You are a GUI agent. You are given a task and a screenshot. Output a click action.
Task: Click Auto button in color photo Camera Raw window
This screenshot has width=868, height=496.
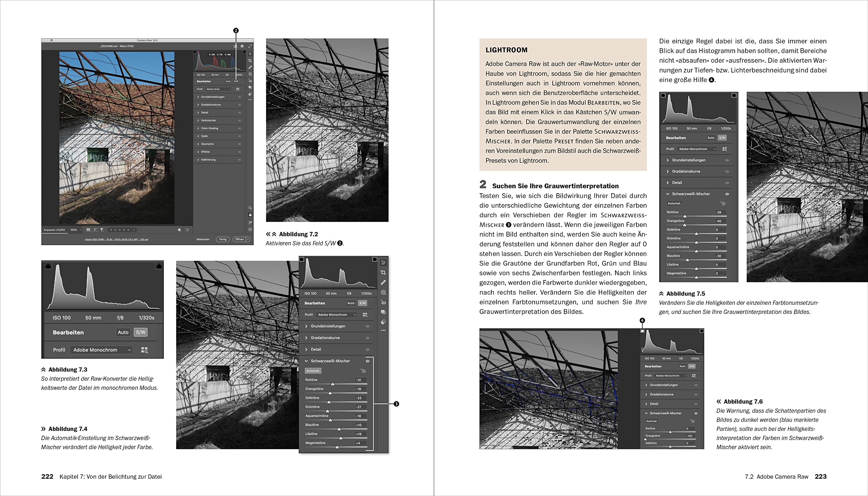(228, 81)
